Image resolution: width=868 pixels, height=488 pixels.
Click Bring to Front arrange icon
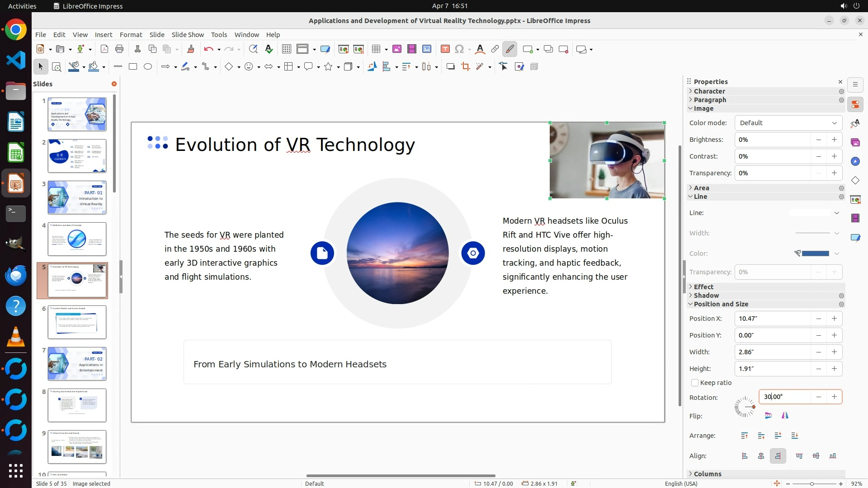point(745,436)
